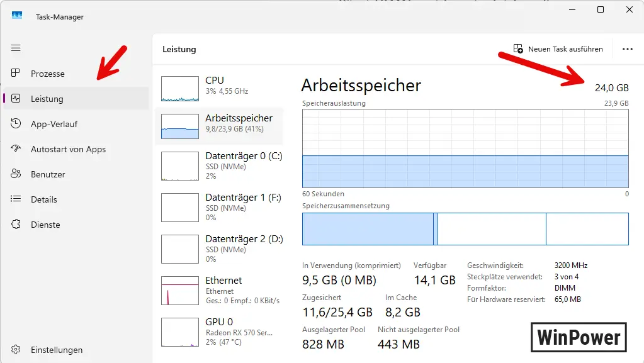
Task: Select the Leistung performance icon
Action: (16, 99)
